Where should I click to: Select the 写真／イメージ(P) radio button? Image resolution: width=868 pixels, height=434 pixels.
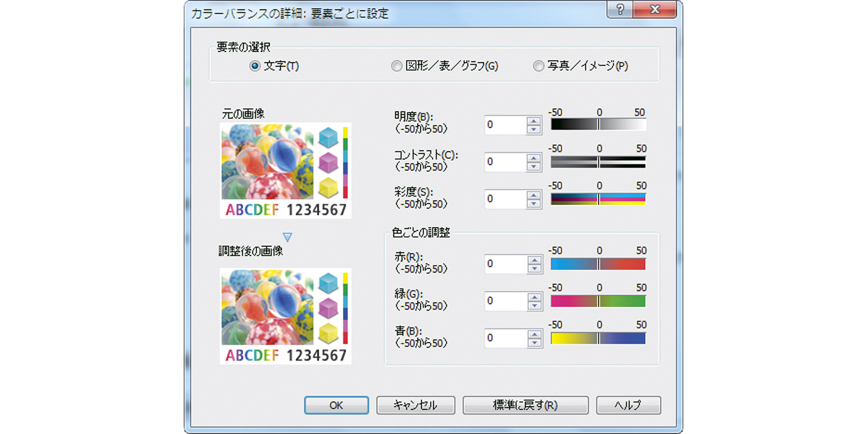(x=539, y=65)
